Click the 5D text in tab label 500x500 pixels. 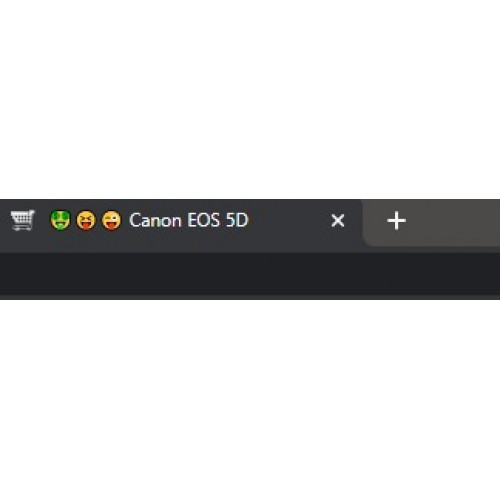pyautogui.click(x=237, y=220)
